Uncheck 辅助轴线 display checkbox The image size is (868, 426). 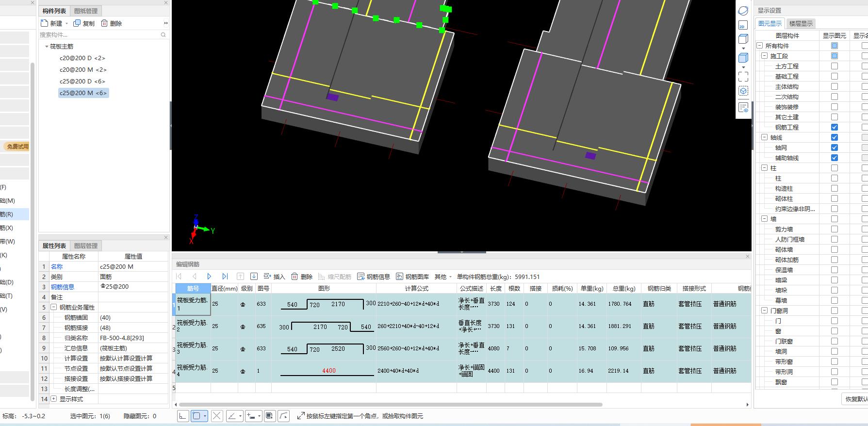click(x=835, y=158)
